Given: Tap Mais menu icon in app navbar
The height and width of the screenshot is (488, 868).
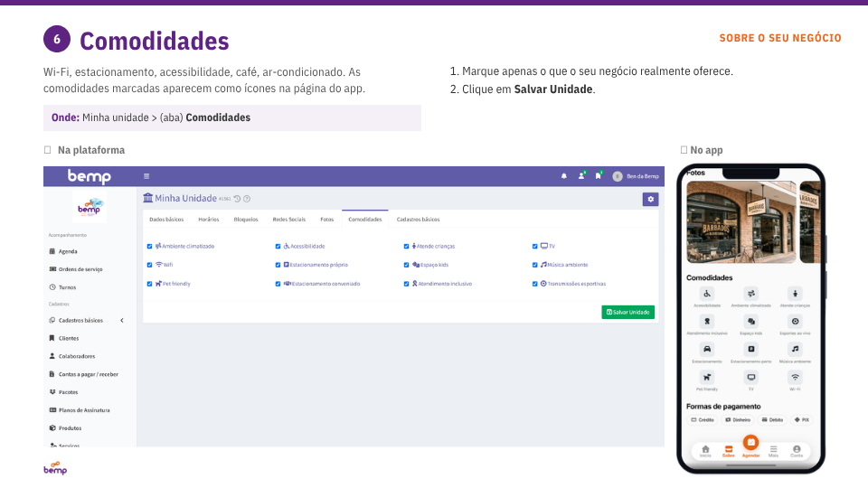Looking at the screenshot, I should [773, 451].
